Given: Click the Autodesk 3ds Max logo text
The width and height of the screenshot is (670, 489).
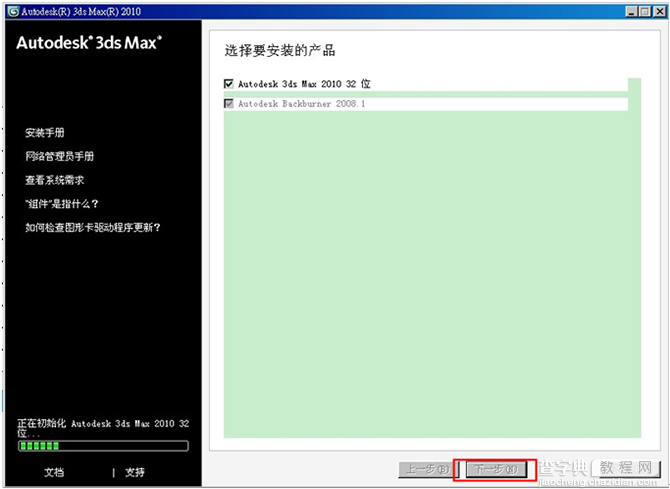Looking at the screenshot, I should (89, 43).
